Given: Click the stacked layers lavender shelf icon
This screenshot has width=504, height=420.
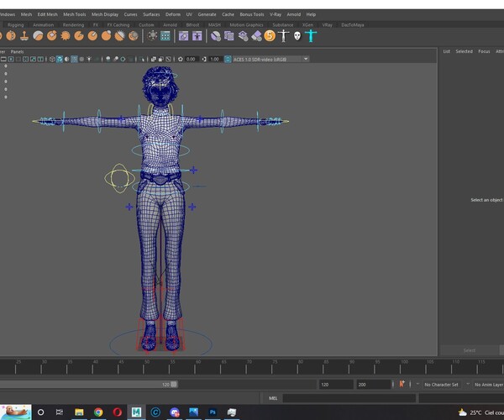Looking at the screenshot, I should (243, 35).
